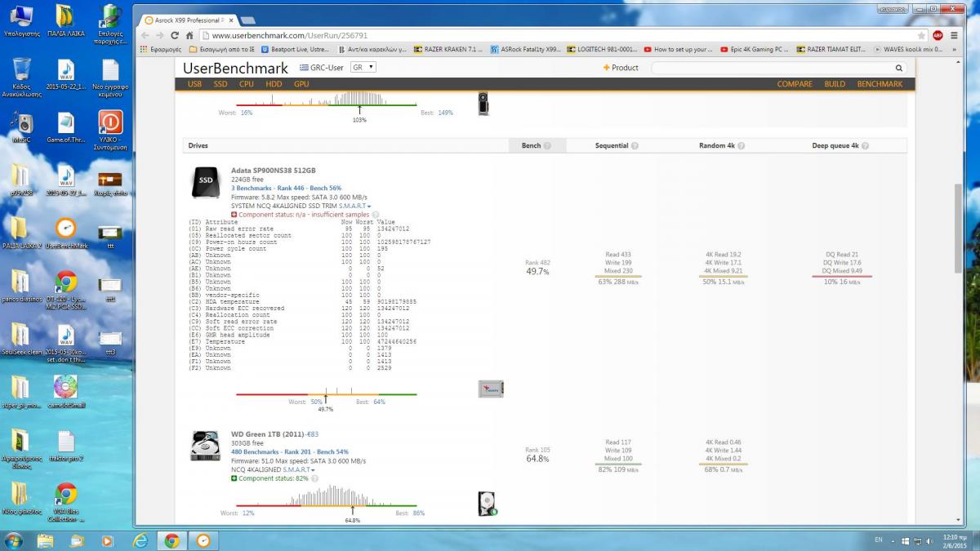
Task: Click the Εφαρμογές apps bookmark button
Action: [x=161, y=49]
